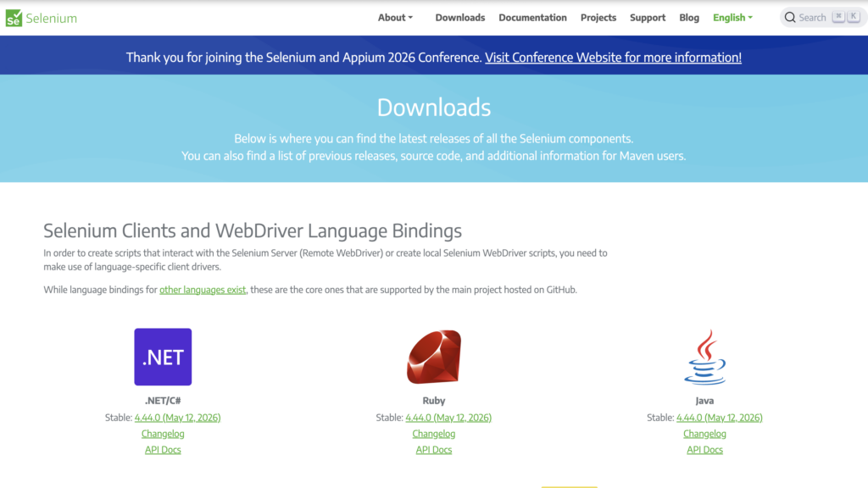Select Support in the navbar
Screen dimensions: 868x488
tap(648, 18)
